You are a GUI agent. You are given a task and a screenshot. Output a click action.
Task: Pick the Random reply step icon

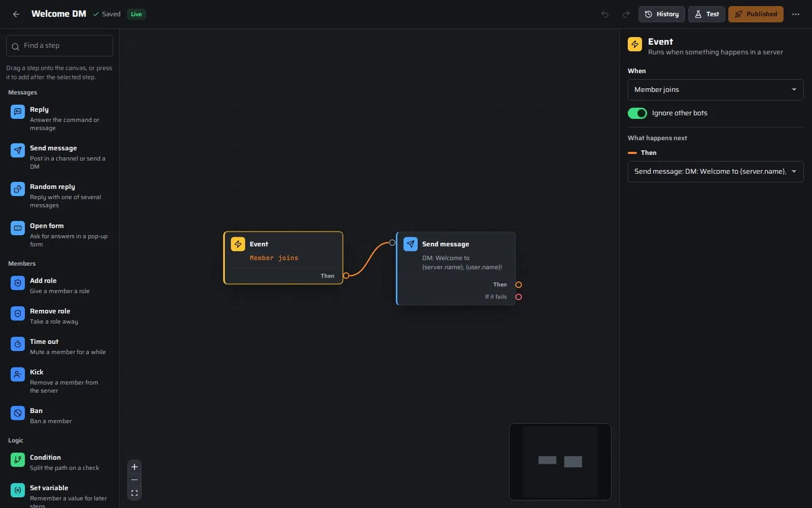tap(18, 189)
